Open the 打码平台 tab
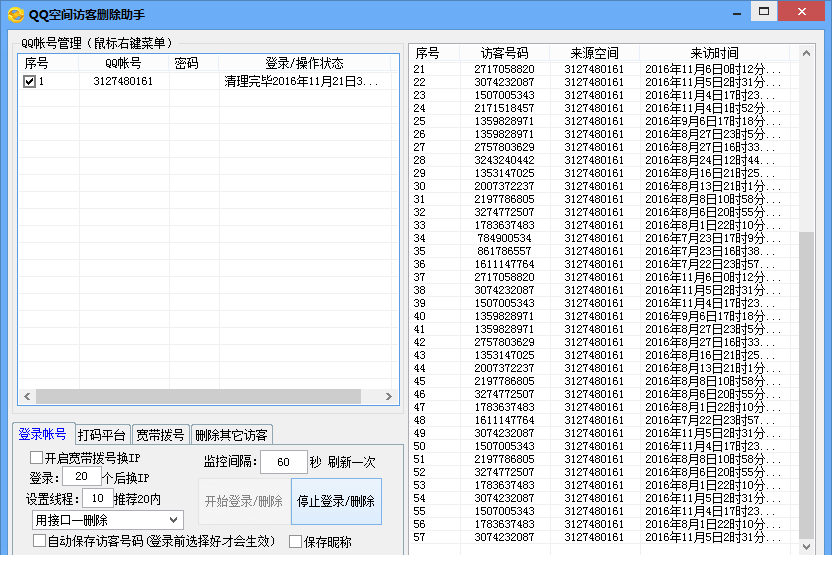832x578 pixels. tap(101, 435)
